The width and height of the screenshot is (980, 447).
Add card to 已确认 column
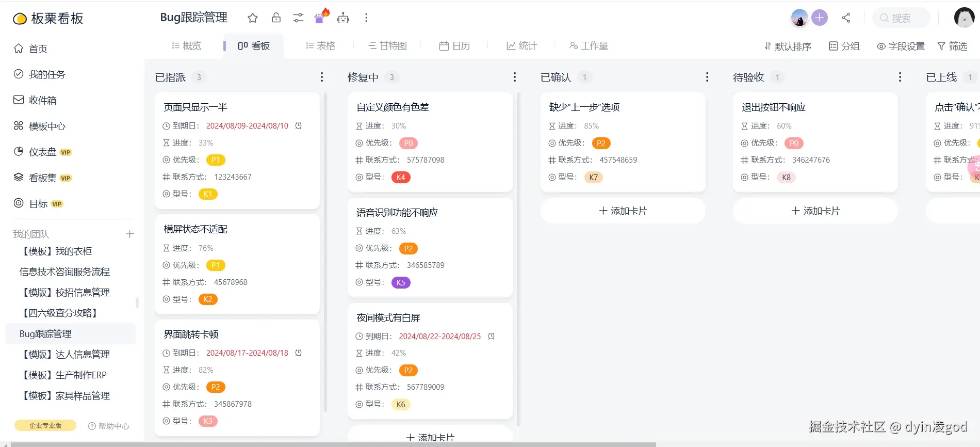[623, 211]
